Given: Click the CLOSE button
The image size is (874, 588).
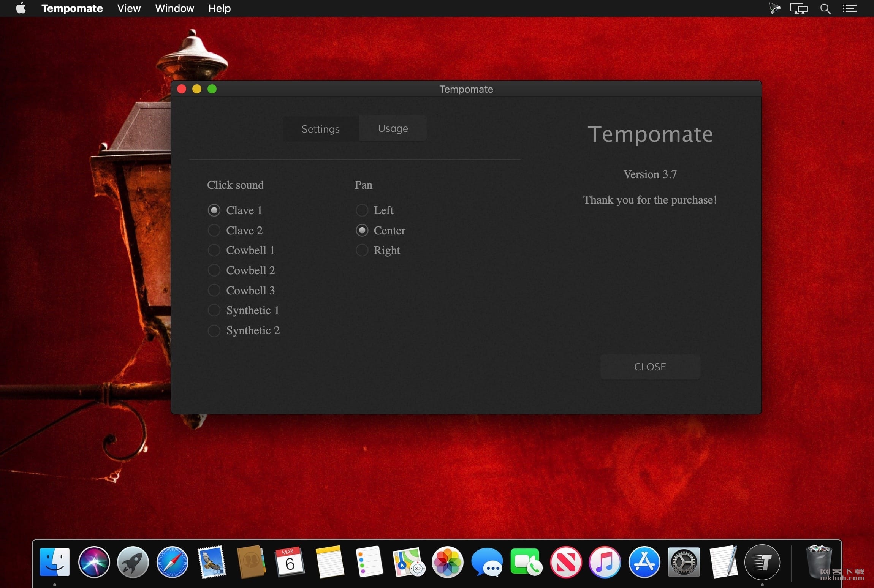Looking at the screenshot, I should coord(650,367).
